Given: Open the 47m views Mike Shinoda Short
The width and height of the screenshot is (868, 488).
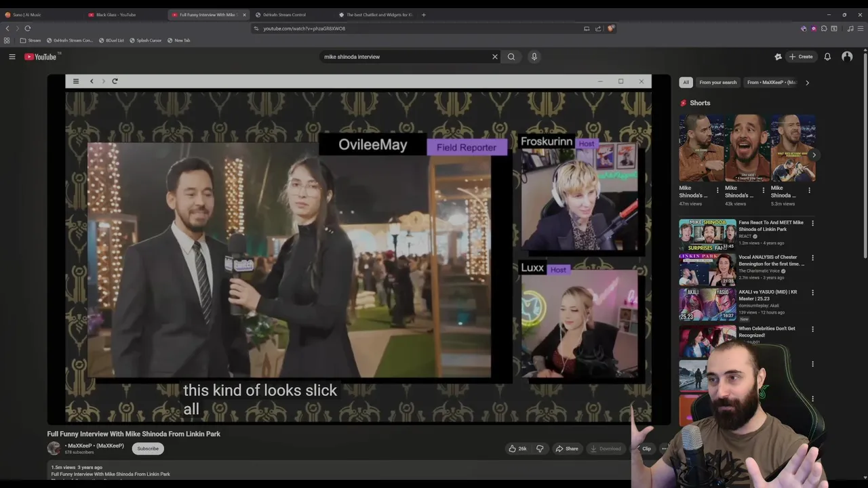Looking at the screenshot, I should point(702,148).
